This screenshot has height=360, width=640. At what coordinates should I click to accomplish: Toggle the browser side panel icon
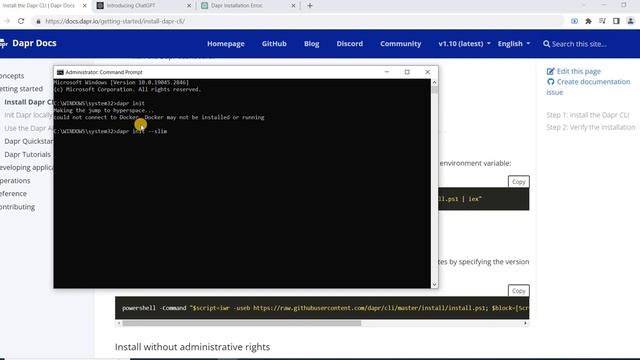(x=616, y=21)
